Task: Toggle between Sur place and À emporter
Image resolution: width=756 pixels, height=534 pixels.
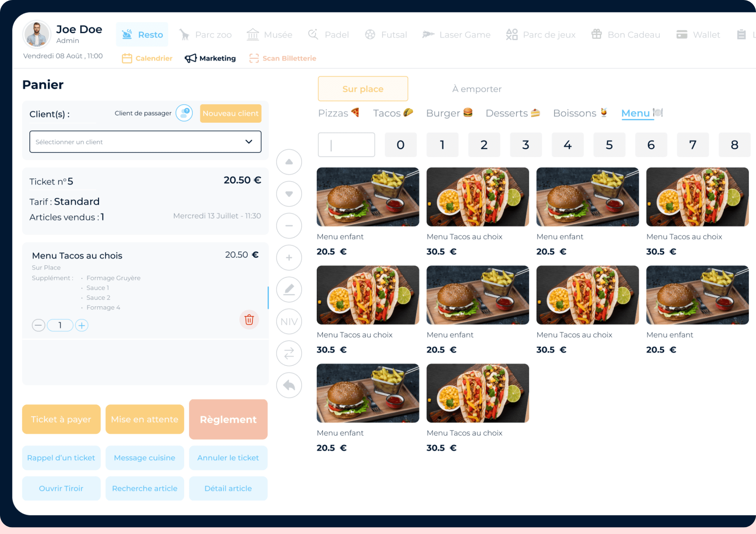Action: [420, 89]
